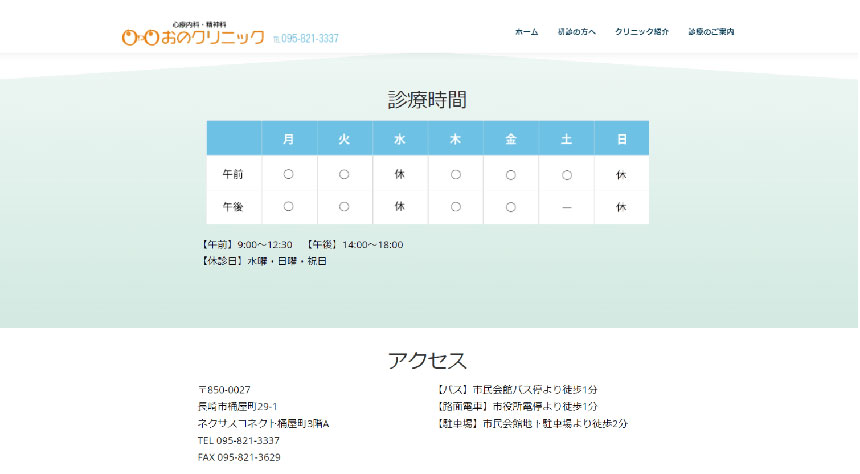The height and width of the screenshot is (474, 860).
Task: Click the 木 column header
Action: pyautogui.click(x=455, y=138)
